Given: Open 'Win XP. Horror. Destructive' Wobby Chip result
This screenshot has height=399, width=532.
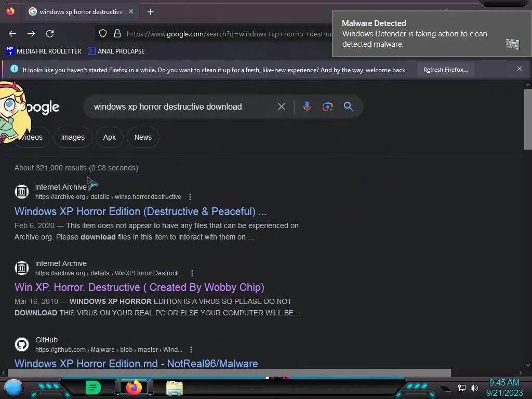Looking at the screenshot, I should click(139, 287).
